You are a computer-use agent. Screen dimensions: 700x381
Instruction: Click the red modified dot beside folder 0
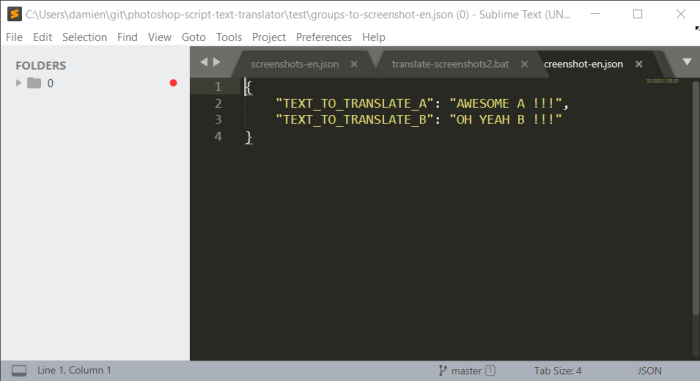pyautogui.click(x=173, y=83)
